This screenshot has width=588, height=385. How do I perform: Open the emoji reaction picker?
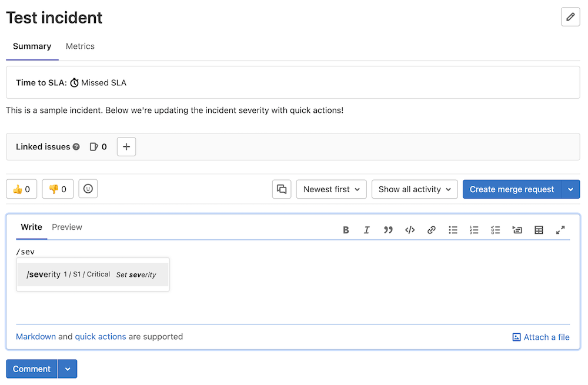click(x=88, y=189)
